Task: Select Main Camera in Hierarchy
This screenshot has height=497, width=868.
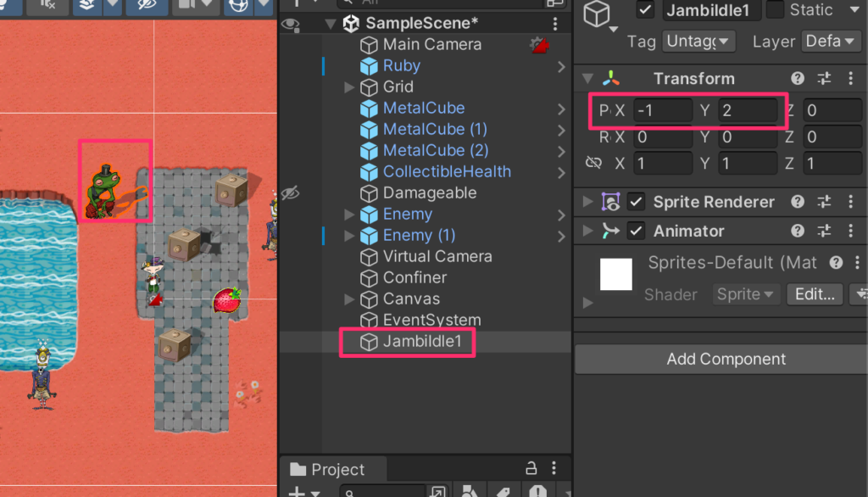Action: coord(431,44)
